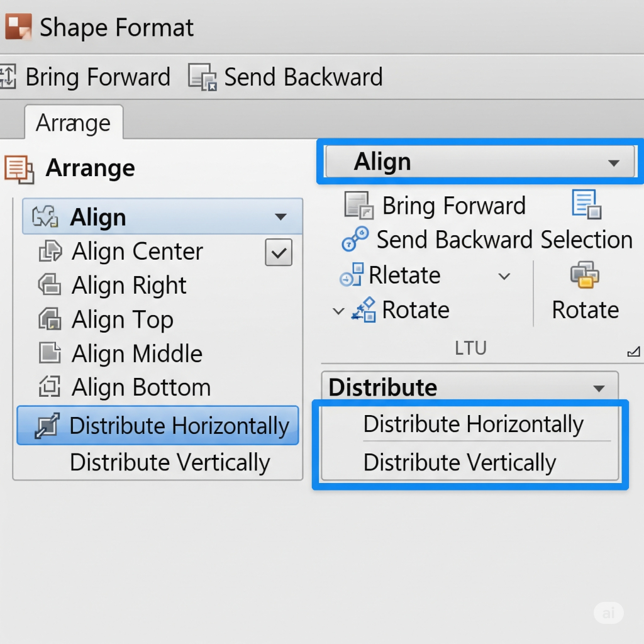Click Distribute Vertically in left menu
The image size is (644, 644).
[x=170, y=462]
